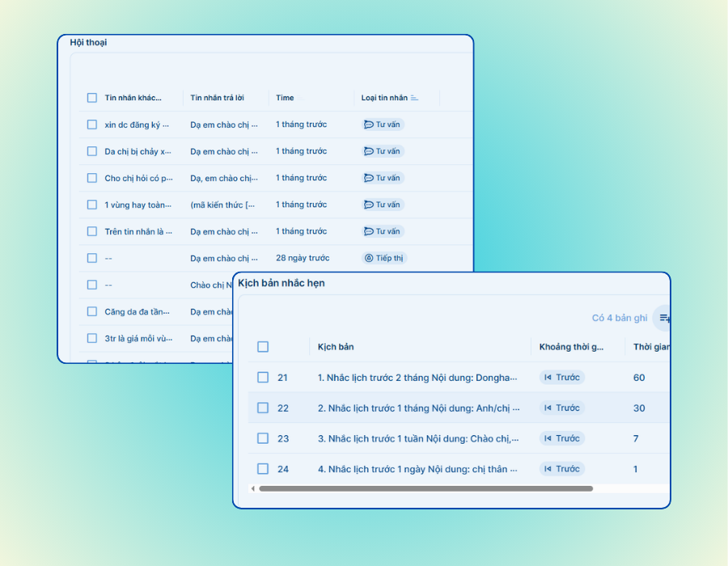Click the horizontal scrollbar under the Kịch bản table
This screenshot has width=728, height=566.
(425, 488)
